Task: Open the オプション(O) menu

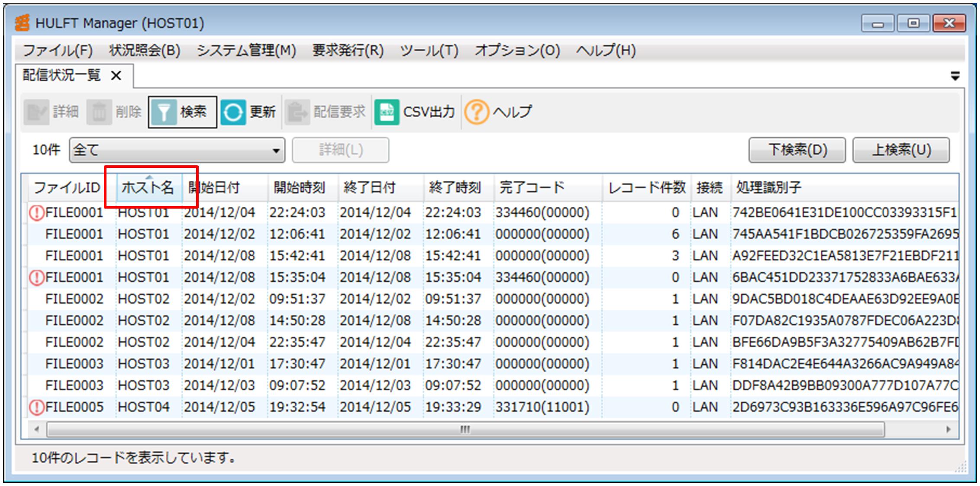Action: coord(517,51)
